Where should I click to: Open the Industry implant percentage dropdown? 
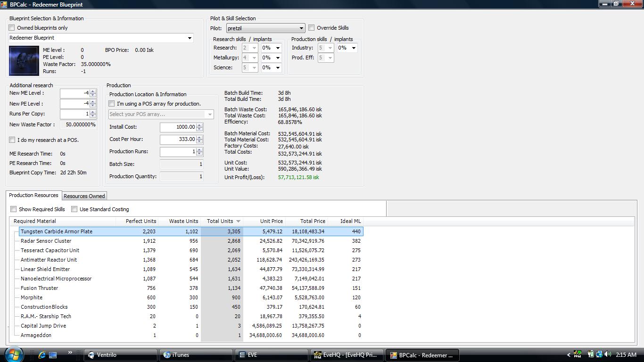click(347, 48)
